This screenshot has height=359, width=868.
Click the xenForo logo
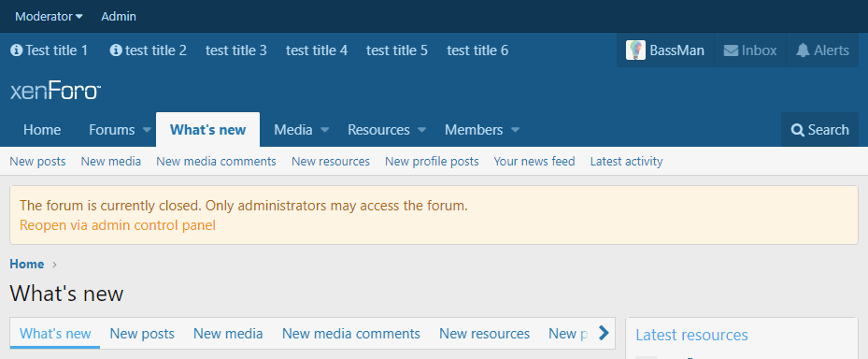pos(55,91)
